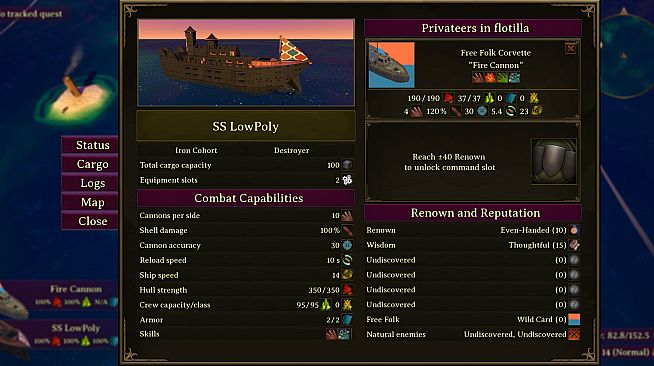Open the Logs menu
The height and width of the screenshot is (366, 654).
[91, 183]
